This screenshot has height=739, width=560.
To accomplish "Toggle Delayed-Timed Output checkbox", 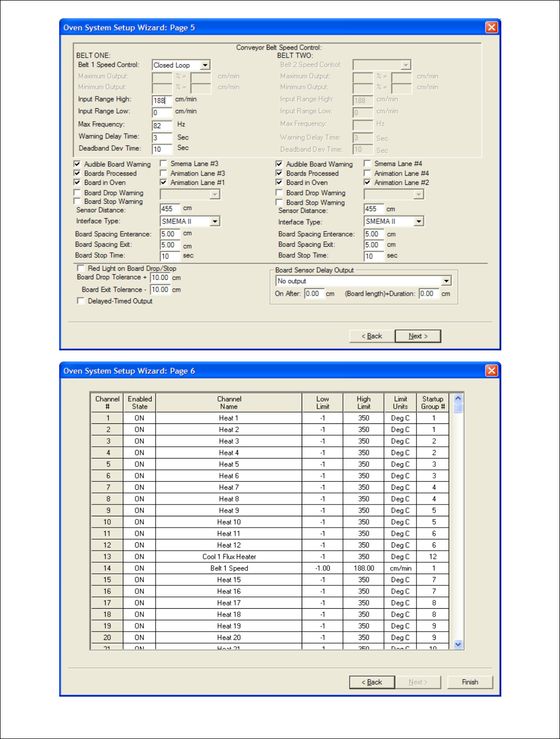I will pos(81,301).
